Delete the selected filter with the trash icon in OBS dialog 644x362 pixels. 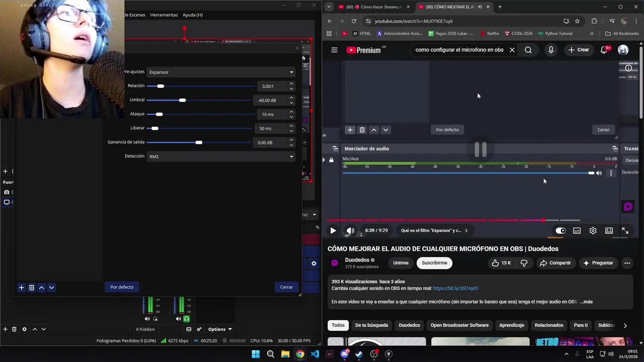coord(31,288)
